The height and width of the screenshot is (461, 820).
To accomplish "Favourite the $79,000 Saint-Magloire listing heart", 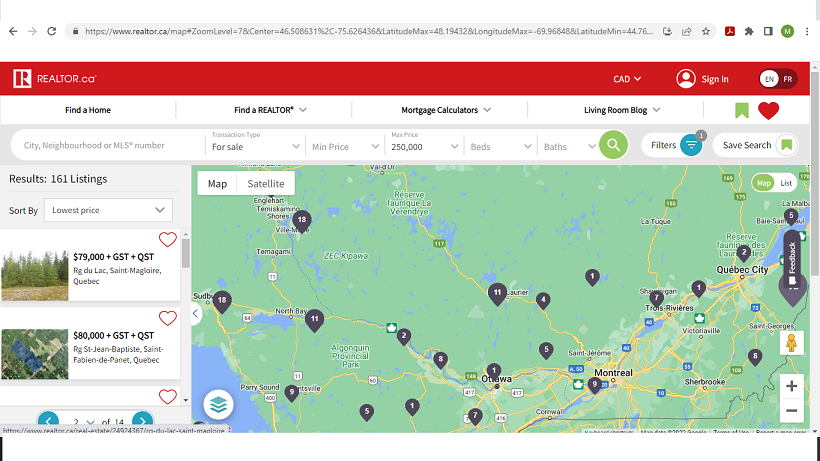I will pos(167,239).
